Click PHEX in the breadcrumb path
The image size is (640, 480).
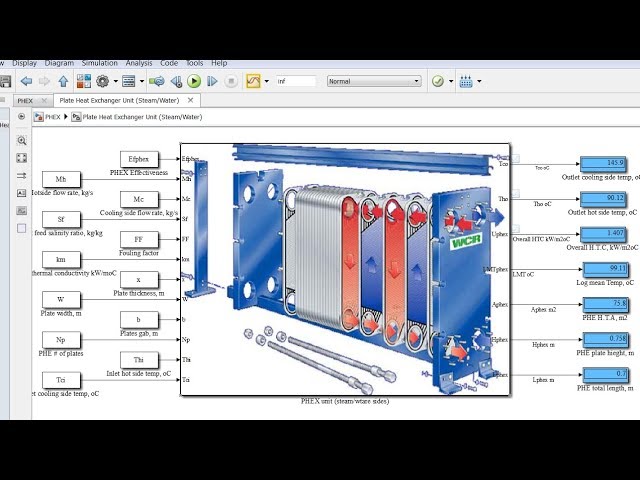tap(53, 117)
